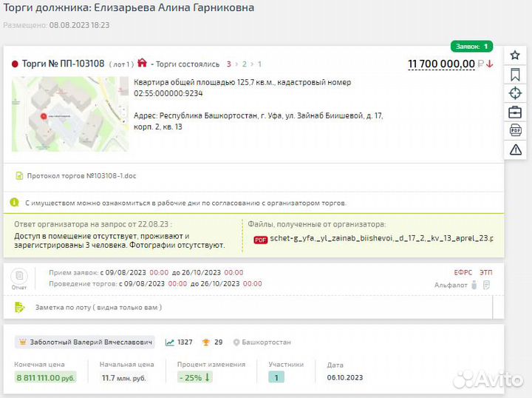This screenshot has height=398, width=532.
Task: Click the chart icon next to 1327
Action: pos(170,343)
